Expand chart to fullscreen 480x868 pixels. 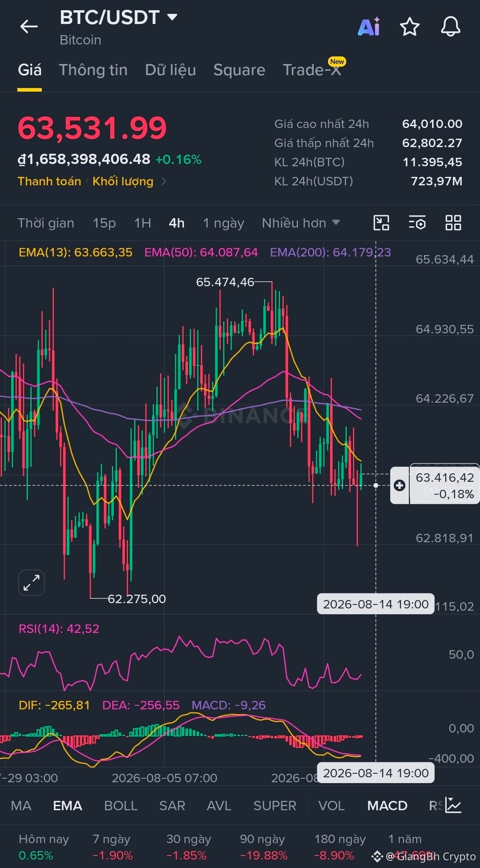pos(32,582)
